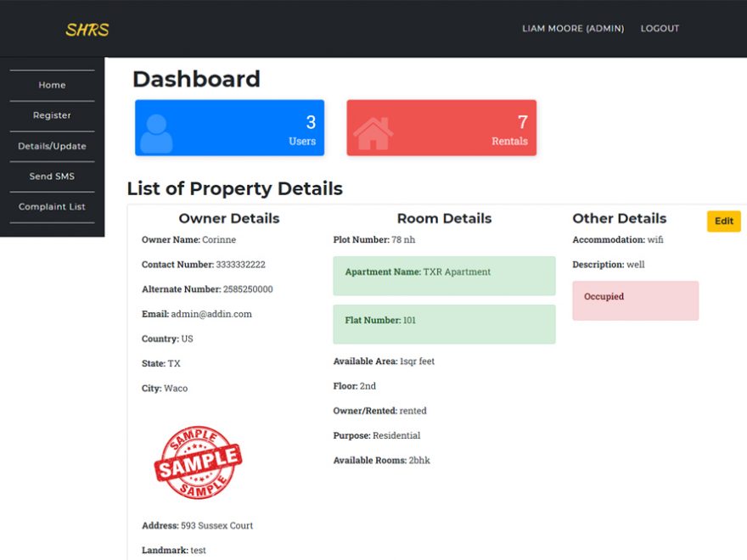View the Complaint List

51,206
